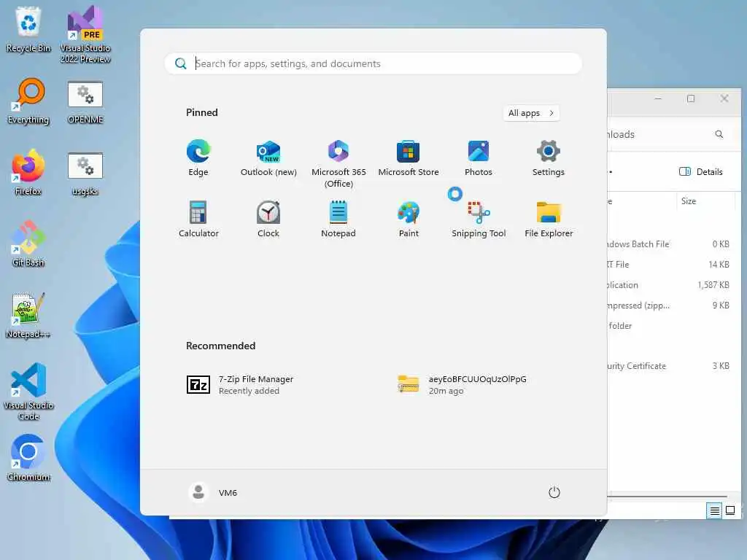747x560 pixels.
Task: Select Visual Studio Code desktop shortcut
Action: pyautogui.click(x=28, y=392)
